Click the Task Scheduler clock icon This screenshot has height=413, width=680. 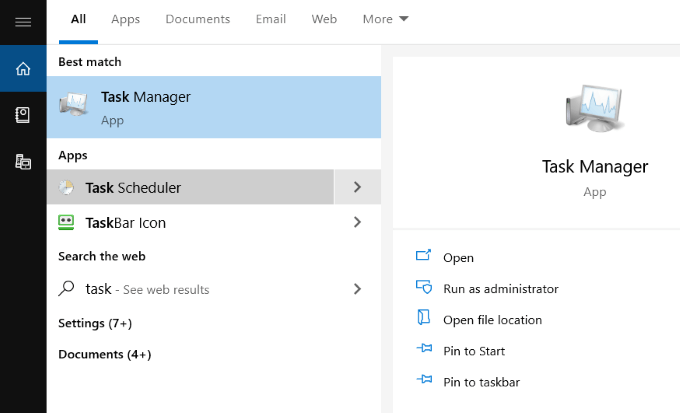67,187
